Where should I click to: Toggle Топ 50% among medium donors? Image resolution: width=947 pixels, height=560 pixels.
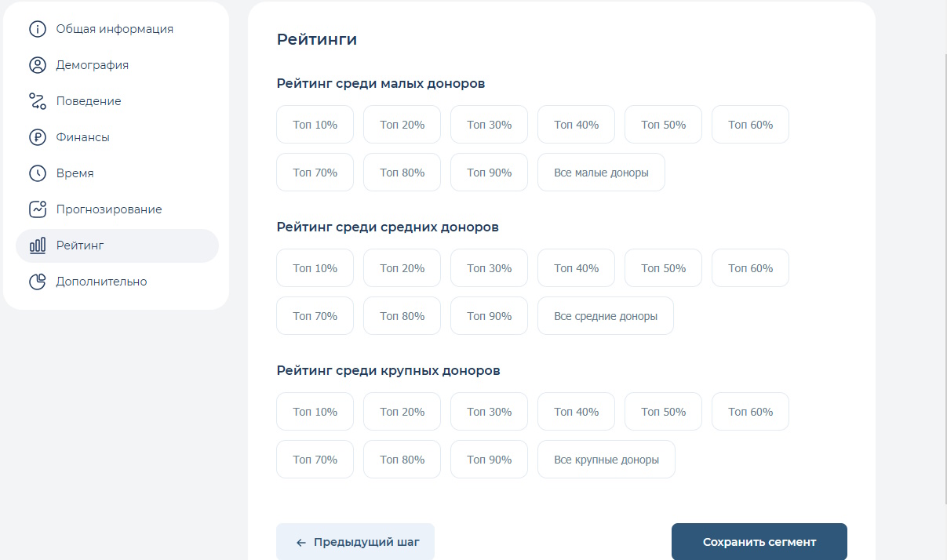pyautogui.click(x=663, y=268)
